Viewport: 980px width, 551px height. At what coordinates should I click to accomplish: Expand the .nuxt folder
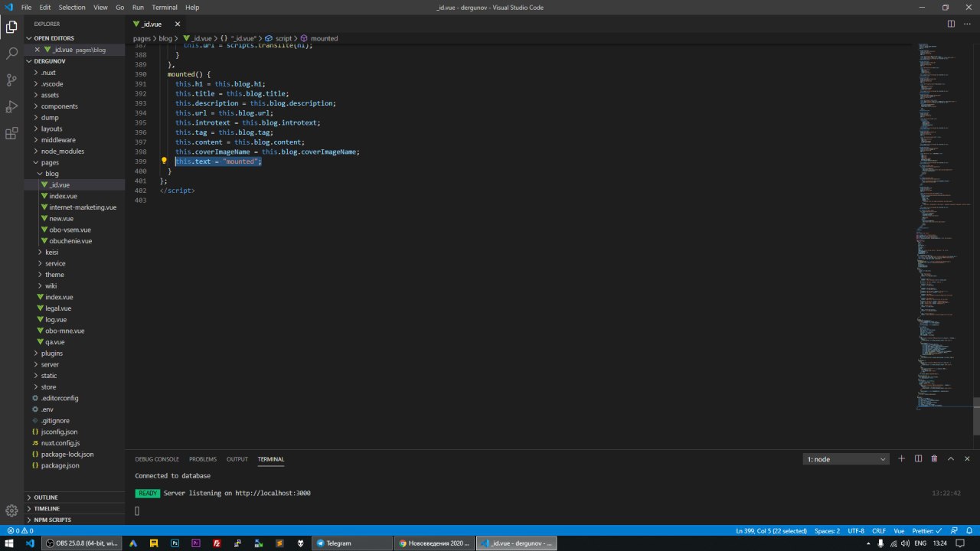click(74, 73)
